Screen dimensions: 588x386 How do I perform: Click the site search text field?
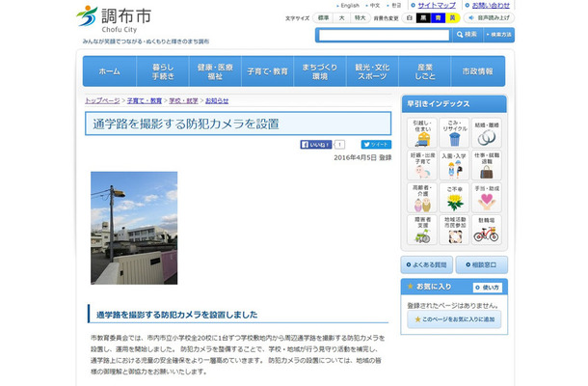pos(384,35)
